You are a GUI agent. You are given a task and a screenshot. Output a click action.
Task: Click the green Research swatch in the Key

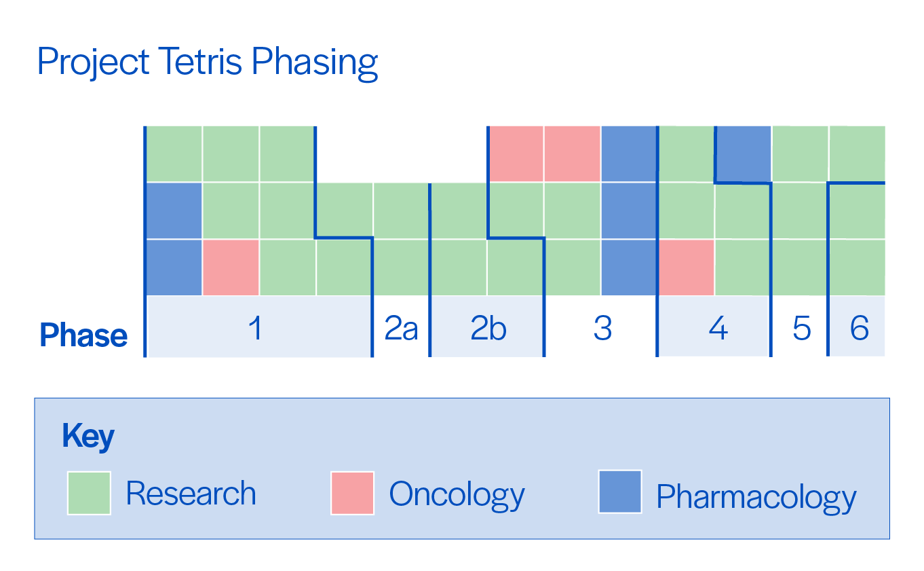click(89, 493)
